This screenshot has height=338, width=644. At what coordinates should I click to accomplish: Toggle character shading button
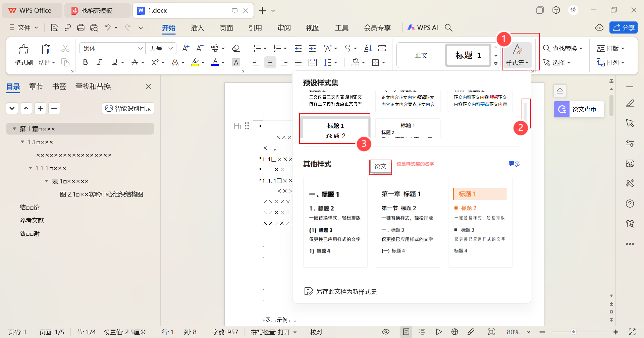coord(236,62)
